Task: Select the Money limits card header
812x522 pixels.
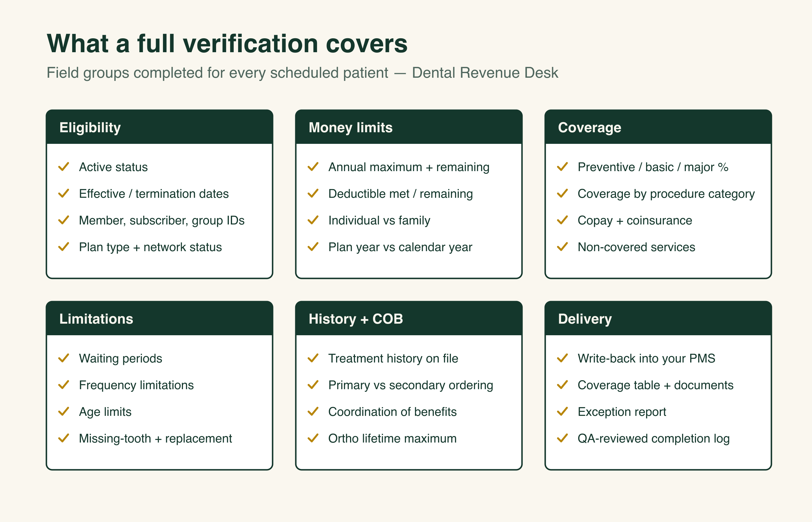Action: pyautogui.click(x=409, y=127)
